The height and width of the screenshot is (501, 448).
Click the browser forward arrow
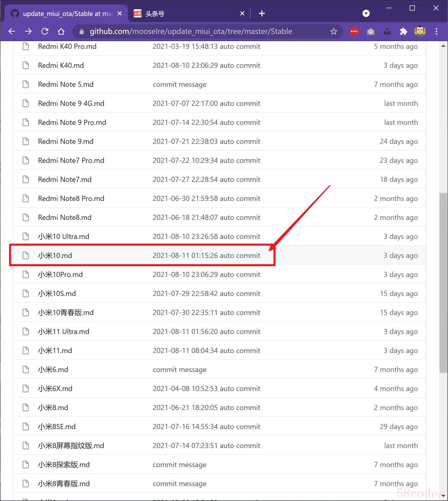click(28, 31)
